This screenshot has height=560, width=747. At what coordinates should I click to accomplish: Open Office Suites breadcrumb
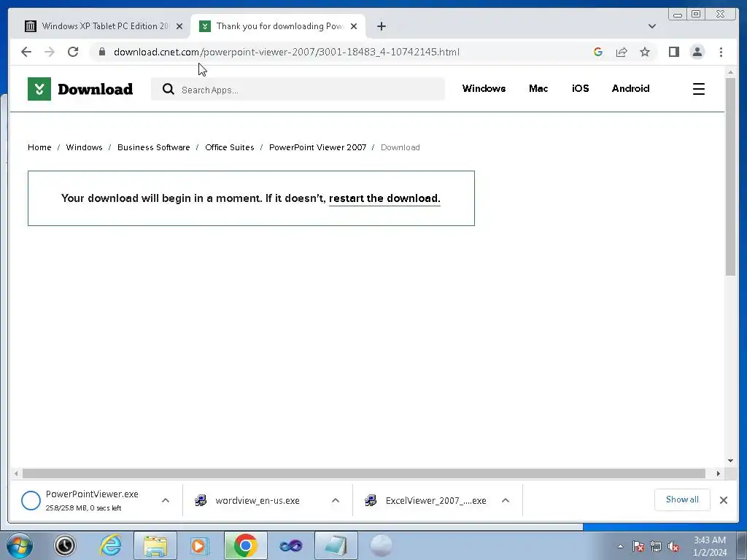230,147
